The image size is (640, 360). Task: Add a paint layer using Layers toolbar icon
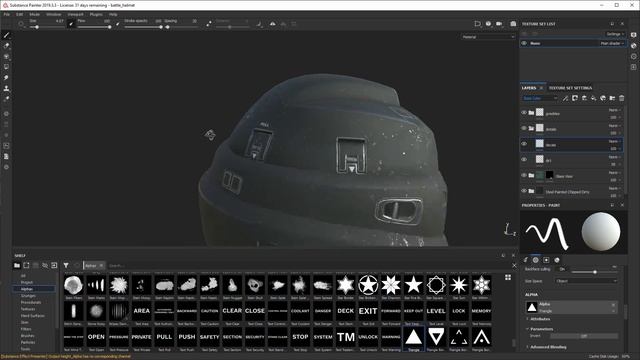click(x=584, y=98)
